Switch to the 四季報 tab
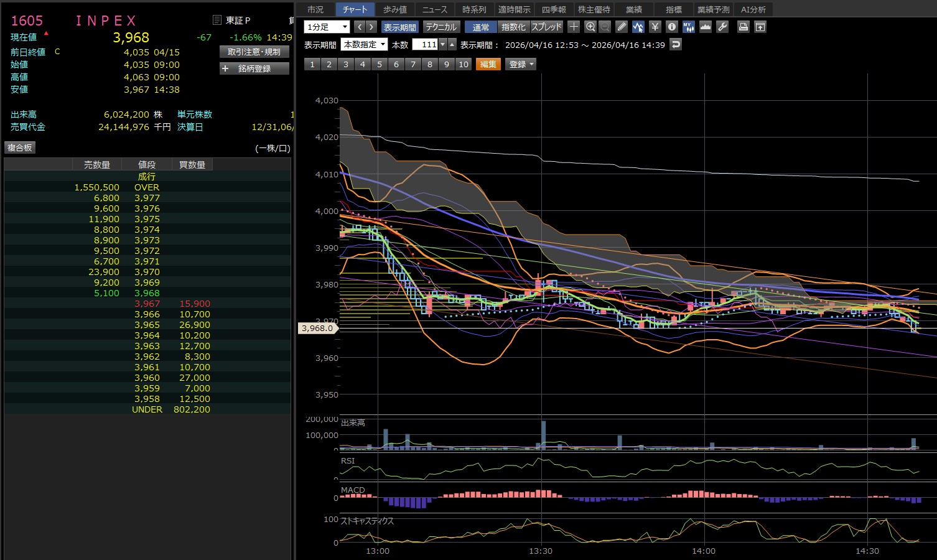The height and width of the screenshot is (560, 937). (x=553, y=9)
